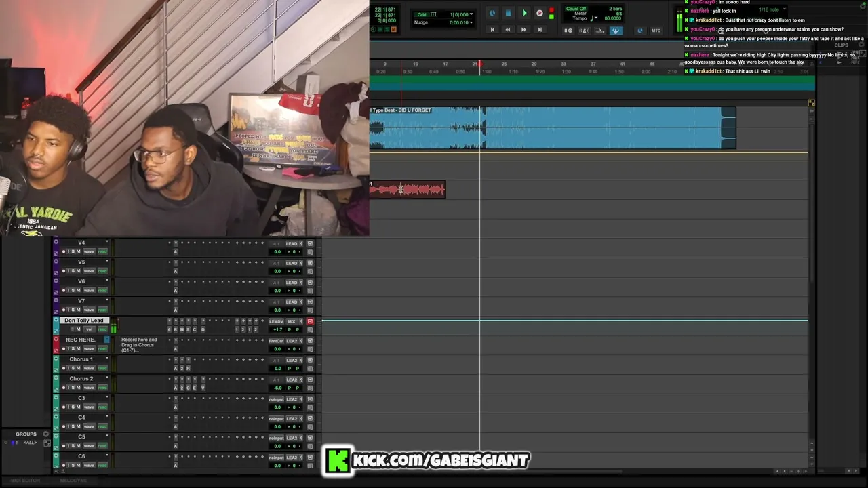Open the noinput selector on C3 track
The height and width of the screenshot is (488, 868).
[276, 399]
